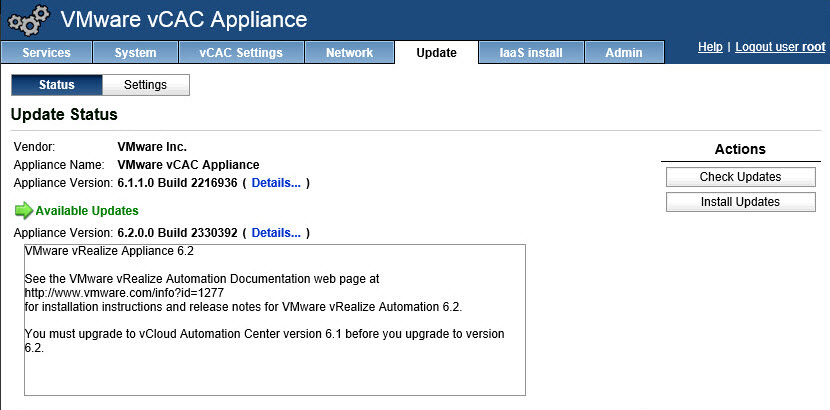Open the Help link

tap(710, 48)
